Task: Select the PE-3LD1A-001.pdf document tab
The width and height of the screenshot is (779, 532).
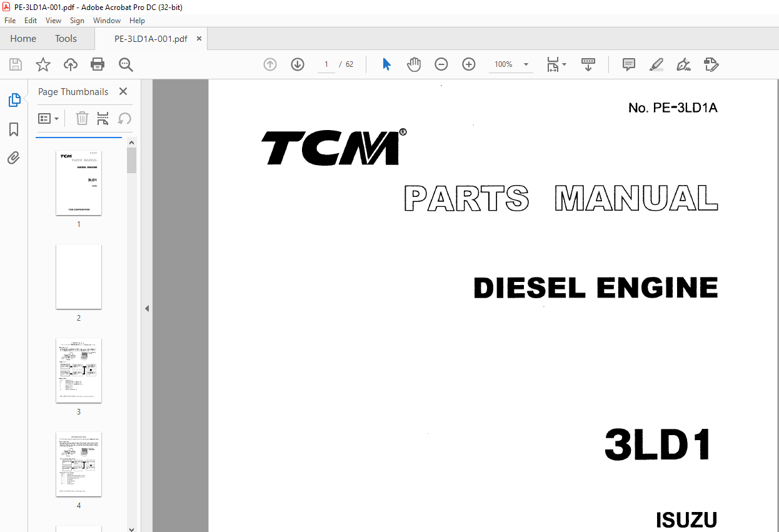Action: coord(151,39)
